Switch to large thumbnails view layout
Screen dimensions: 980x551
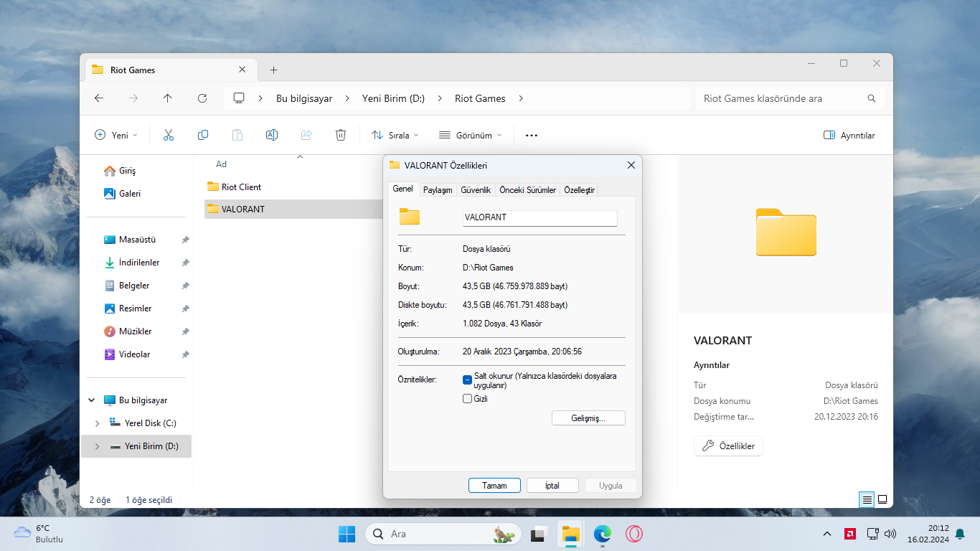pos(882,499)
